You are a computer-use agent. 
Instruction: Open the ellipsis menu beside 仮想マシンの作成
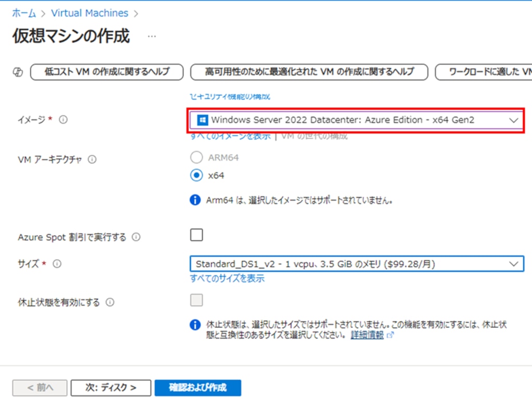click(x=152, y=36)
